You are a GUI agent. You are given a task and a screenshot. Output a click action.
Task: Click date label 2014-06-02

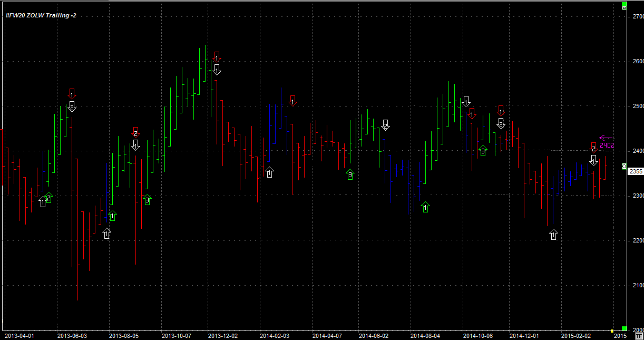click(373, 335)
